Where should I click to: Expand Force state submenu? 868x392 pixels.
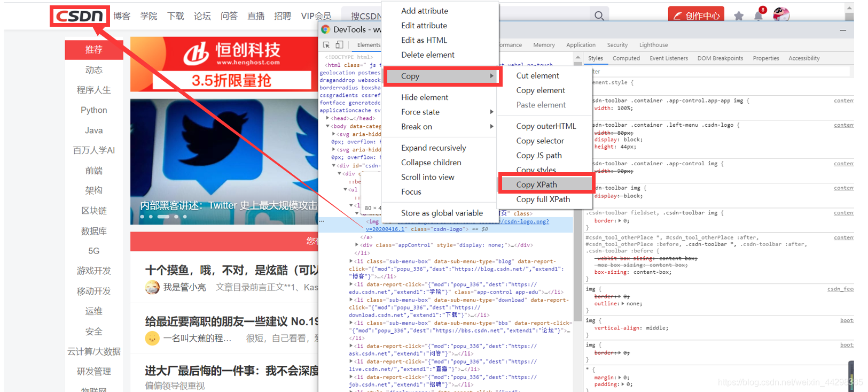[x=491, y=112]
